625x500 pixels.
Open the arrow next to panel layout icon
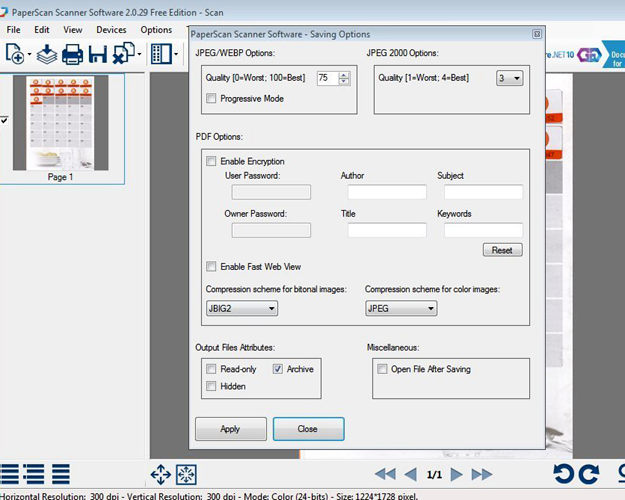(x=176, y=54)
